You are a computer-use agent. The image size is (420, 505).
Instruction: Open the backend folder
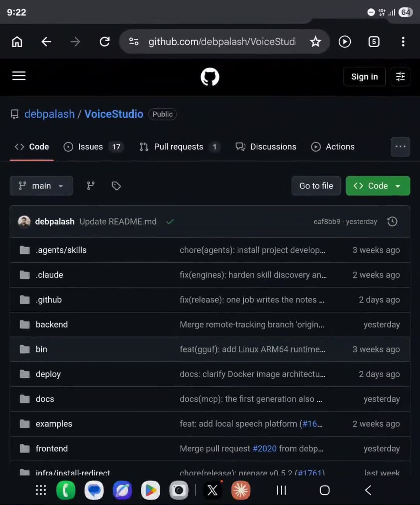tap(52, 325)
